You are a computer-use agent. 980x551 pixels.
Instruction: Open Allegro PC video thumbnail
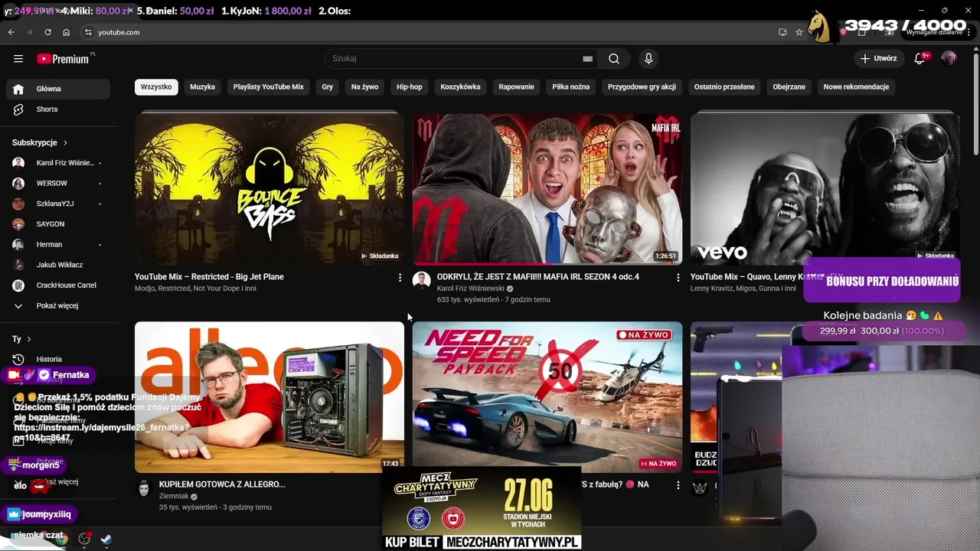(269, 396)
